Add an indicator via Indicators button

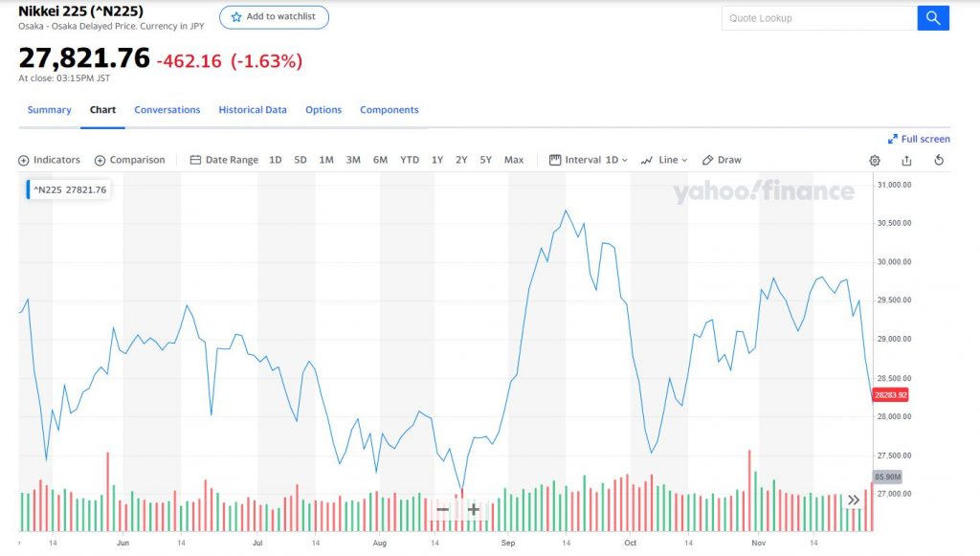(50, 160)
